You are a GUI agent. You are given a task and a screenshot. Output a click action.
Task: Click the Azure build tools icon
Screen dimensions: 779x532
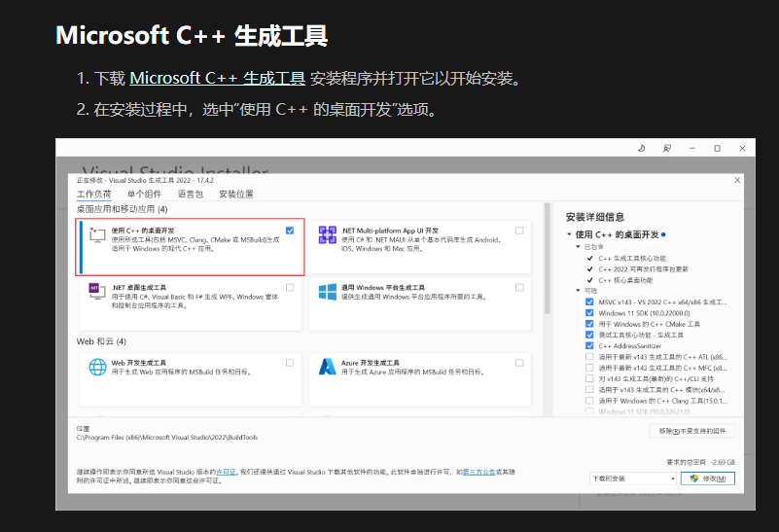(328, 367)
